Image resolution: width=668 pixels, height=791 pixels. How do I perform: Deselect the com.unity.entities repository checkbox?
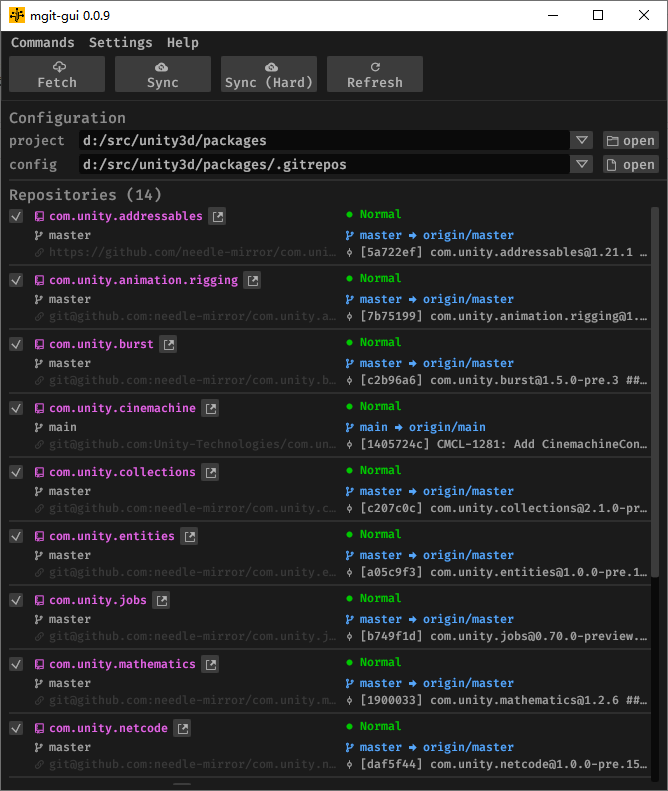pyautogui.click(x=16, y=537)
